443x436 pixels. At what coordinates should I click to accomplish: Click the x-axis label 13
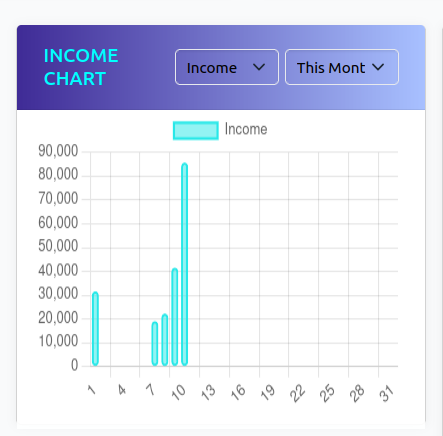point(209,393)
